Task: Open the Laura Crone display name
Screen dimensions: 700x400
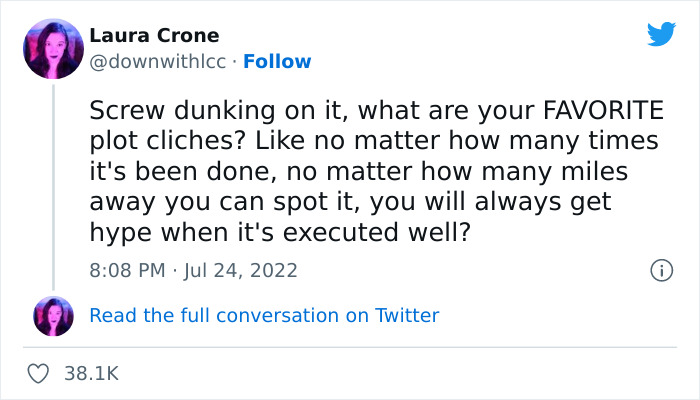Action: (152, 36)
